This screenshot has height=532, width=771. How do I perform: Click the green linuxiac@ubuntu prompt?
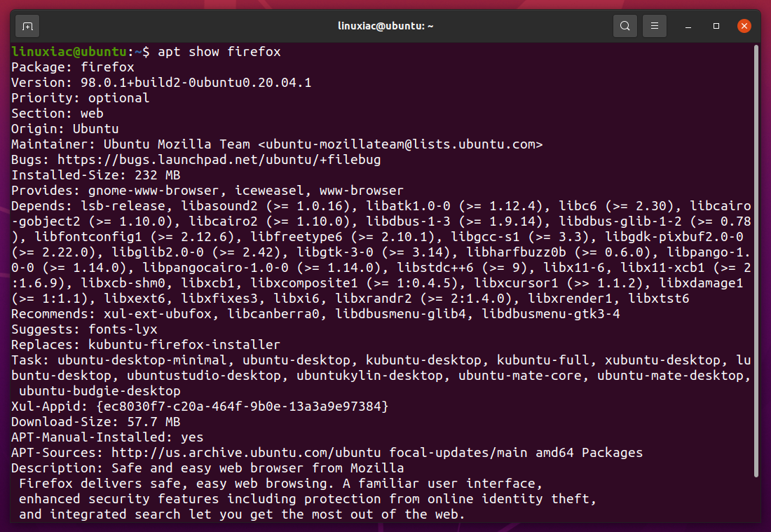69,52
